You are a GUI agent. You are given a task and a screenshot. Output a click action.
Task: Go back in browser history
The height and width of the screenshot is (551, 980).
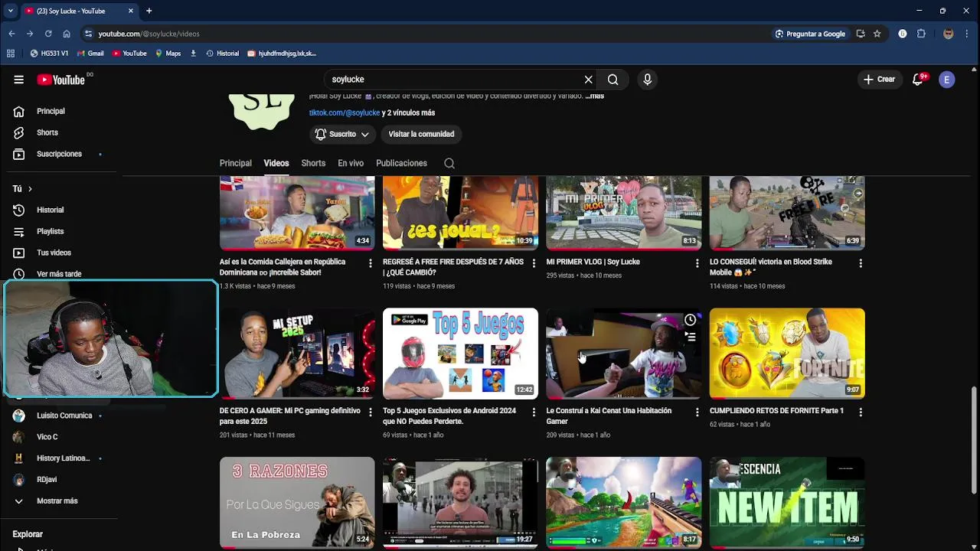11,34
